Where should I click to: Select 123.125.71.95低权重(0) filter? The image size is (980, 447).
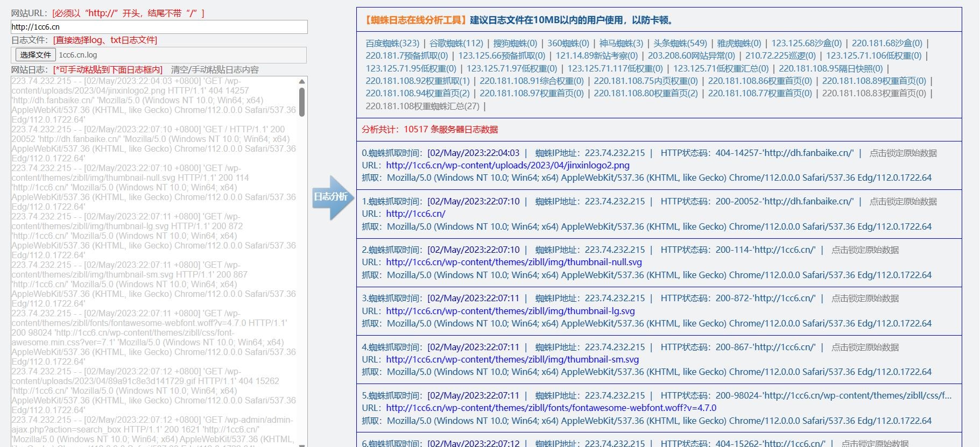tap(411, 68)
